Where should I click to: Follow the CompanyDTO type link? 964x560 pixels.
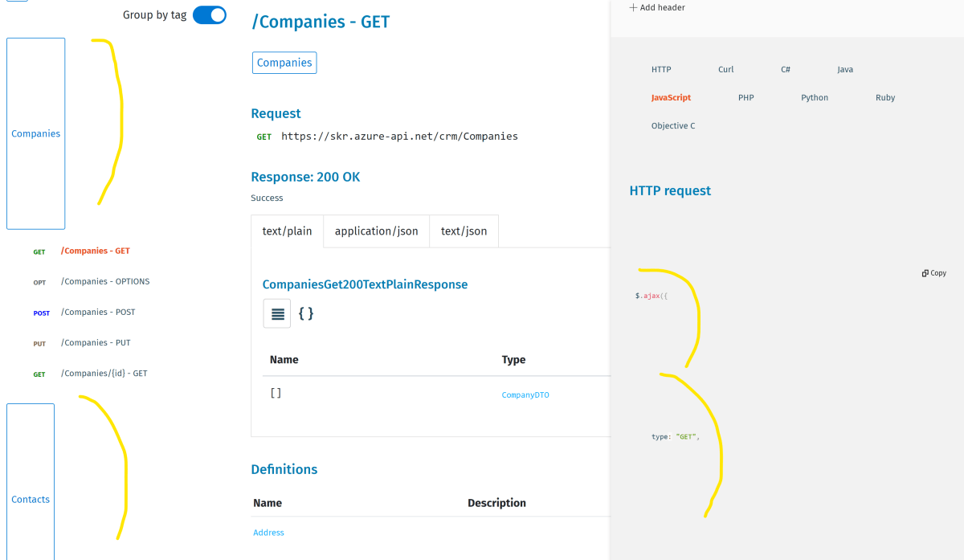pos(525,394)
